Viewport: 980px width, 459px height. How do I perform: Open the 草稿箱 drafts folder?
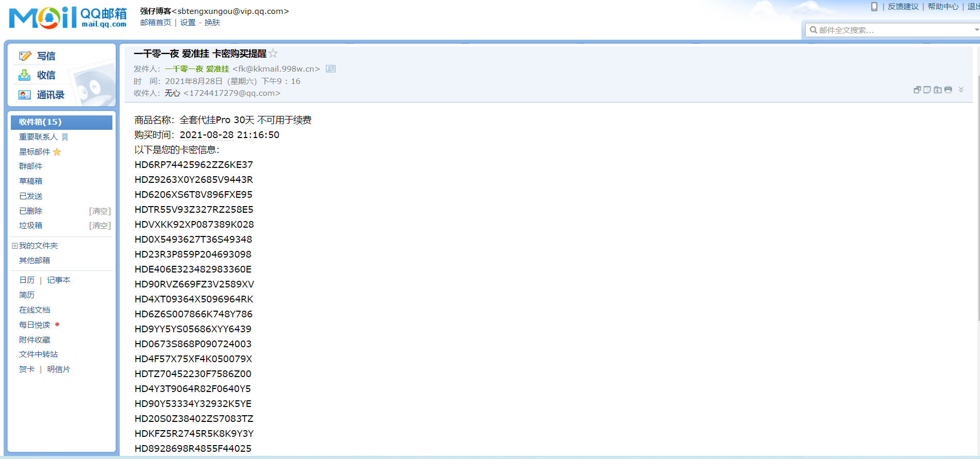(31, 181)
